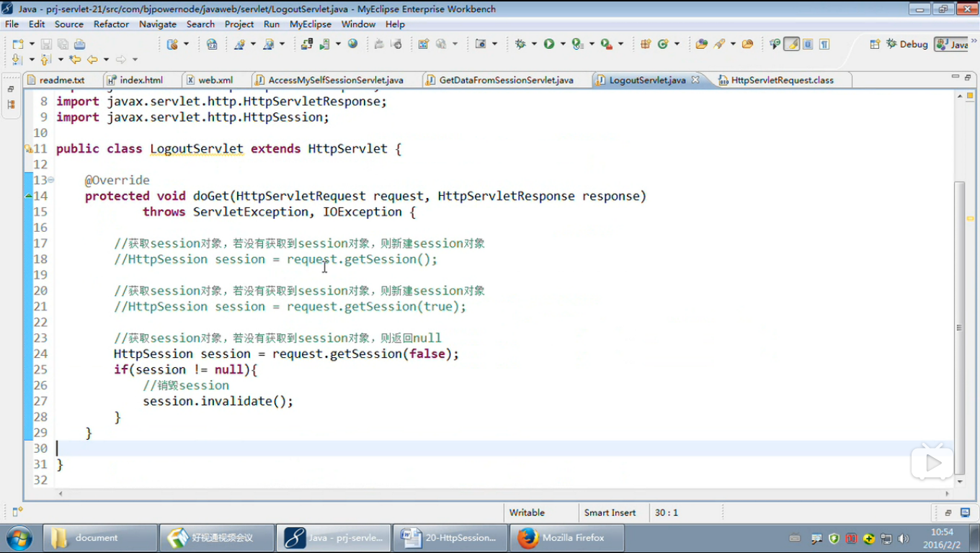980x553 pixels.
Task: Run the application with the green Run icon
Action: tap(548, 44)
